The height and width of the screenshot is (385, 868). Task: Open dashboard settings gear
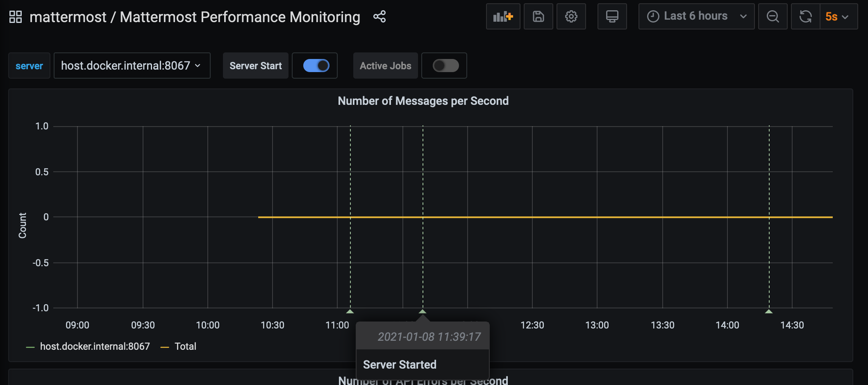[x=571, y=16]
